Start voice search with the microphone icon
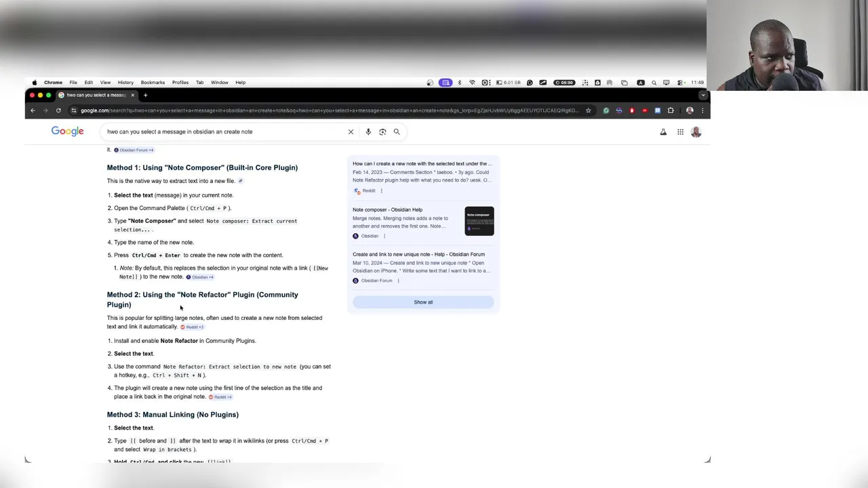 [x=368, y=131]
